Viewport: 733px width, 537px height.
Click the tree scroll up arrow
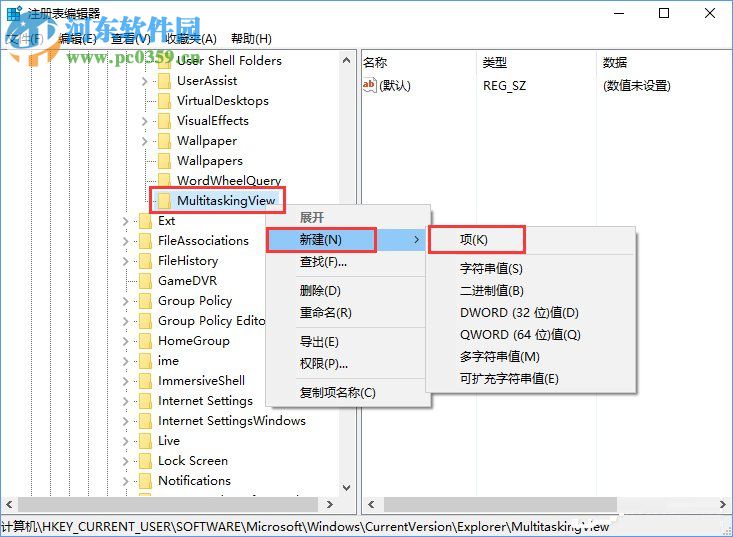click(346, 60)
